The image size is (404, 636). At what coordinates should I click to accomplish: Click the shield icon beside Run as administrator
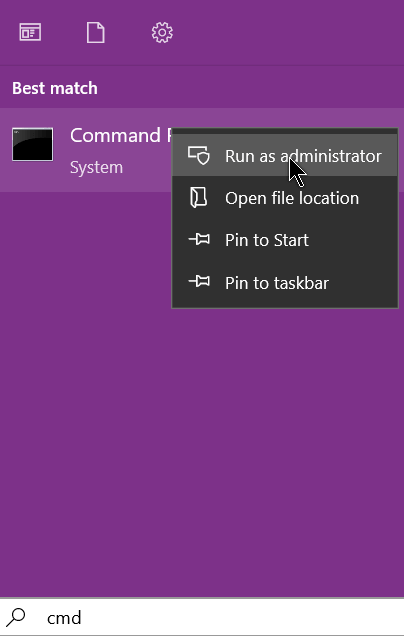point(199,155)
